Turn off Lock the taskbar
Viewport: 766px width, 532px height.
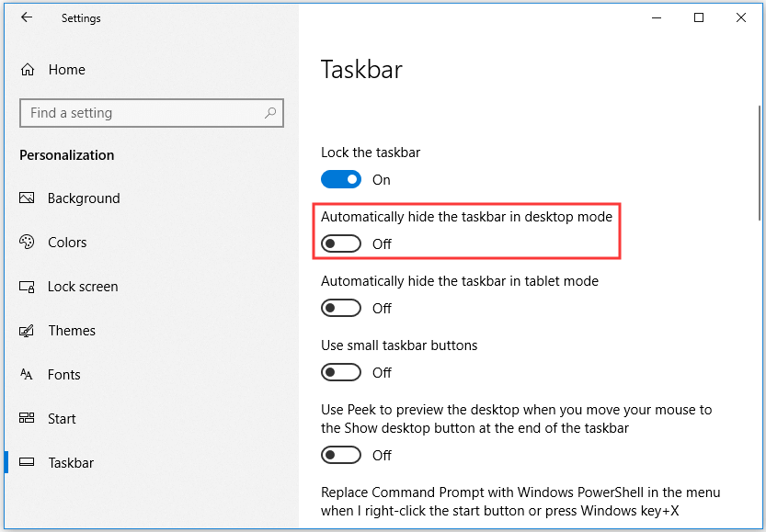point(341,179)
